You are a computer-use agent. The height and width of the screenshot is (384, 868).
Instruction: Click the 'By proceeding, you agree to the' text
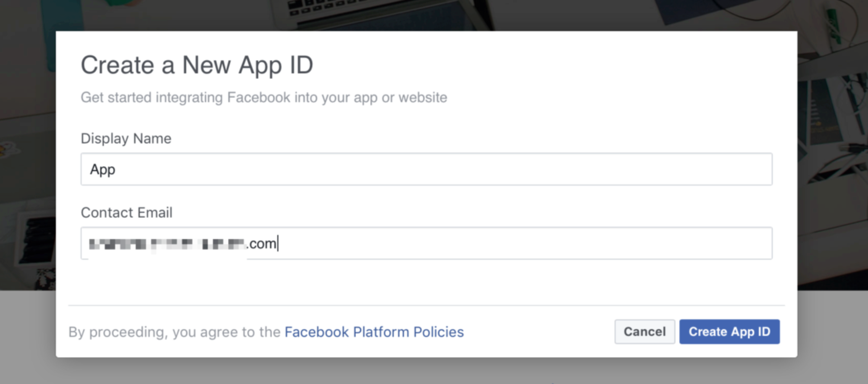[x=174, y=332]
